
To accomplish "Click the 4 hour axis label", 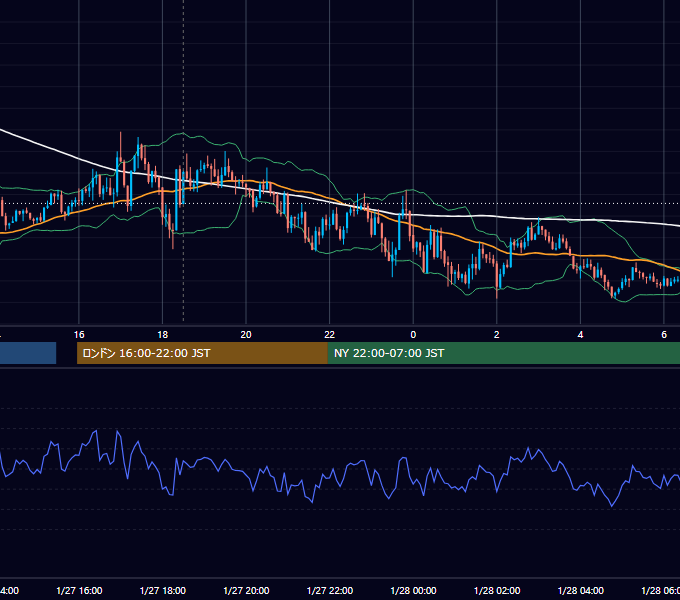I will [x=580, y=335].
